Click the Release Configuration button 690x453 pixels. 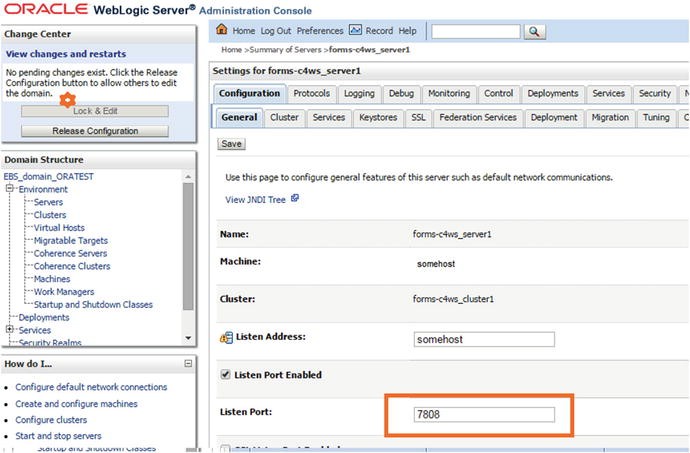(x=95, y=131)
